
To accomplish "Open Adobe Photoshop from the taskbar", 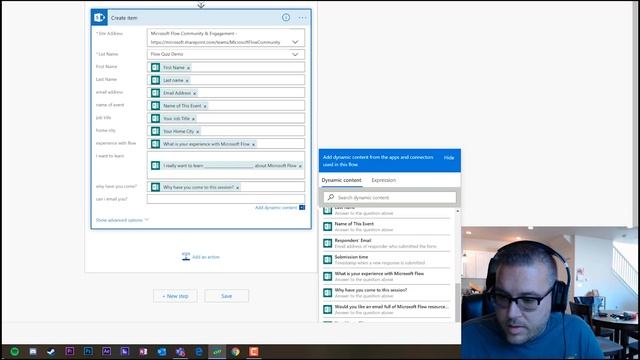I will point(88,351).
